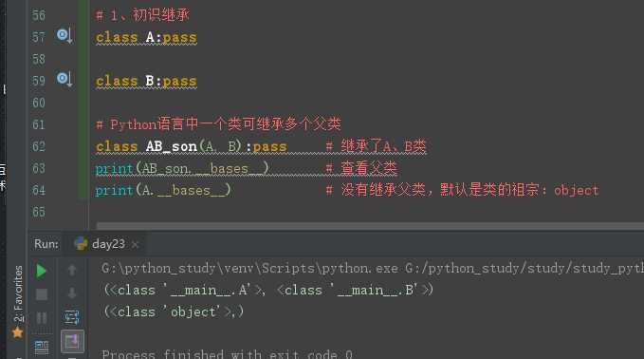This screenshot has width=644, height=359.
Task: Click the Run panel label
Action: 46,244
